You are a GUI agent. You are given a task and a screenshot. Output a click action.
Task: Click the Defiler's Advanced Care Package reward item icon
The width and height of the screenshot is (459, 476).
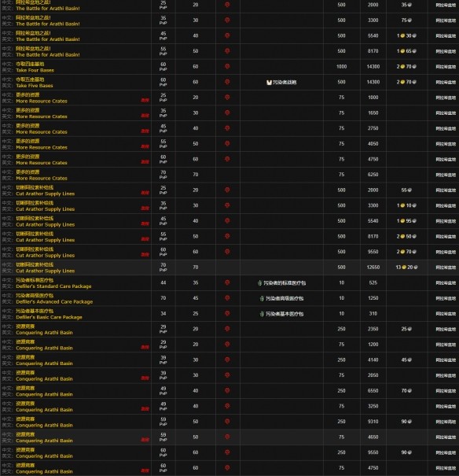(262, 298)
